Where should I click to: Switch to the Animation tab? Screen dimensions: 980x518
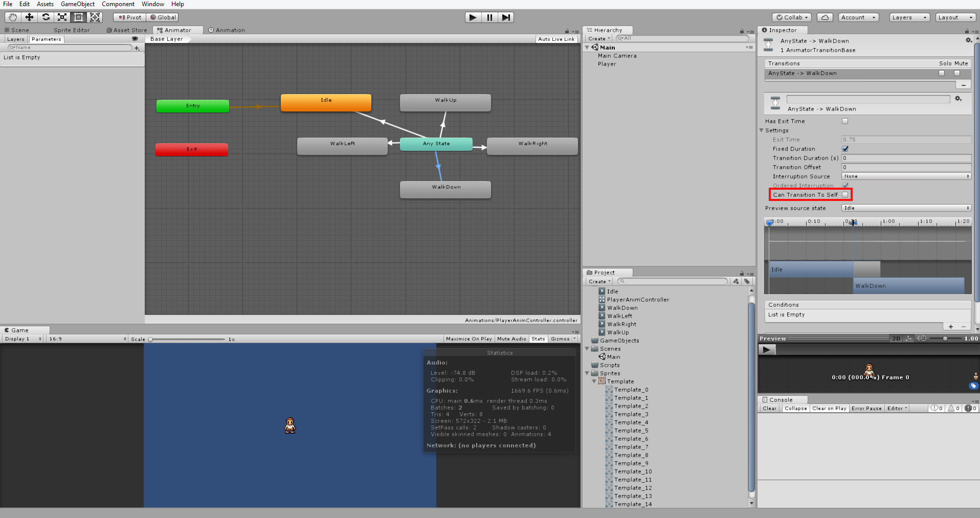227,30
